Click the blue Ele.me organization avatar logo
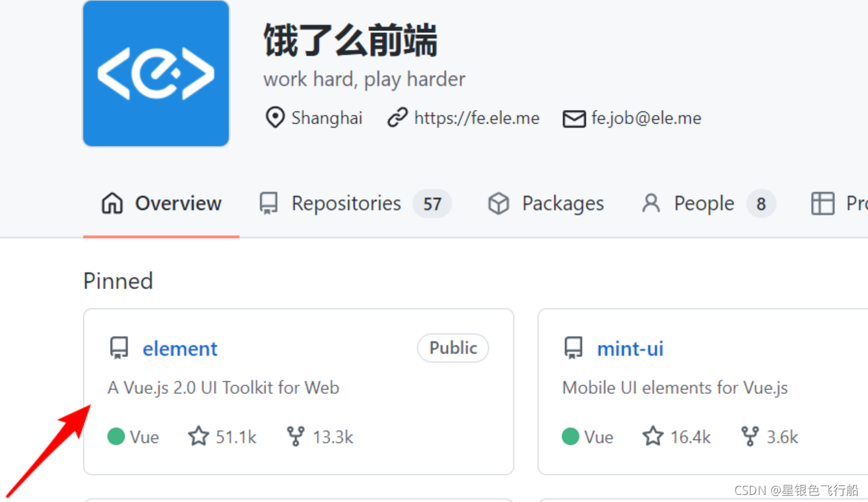Screen dimensions: 868x502 click(x=156, y=73)
